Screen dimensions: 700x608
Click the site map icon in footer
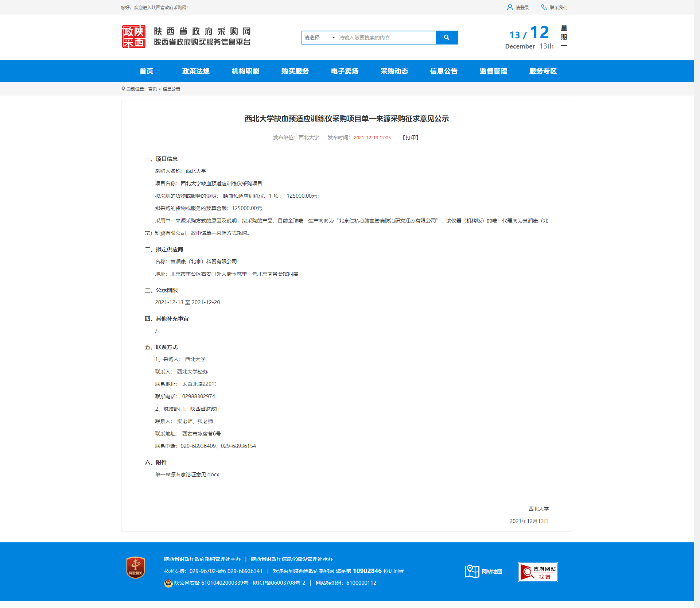pyautogui.click(x=472, y=571)
